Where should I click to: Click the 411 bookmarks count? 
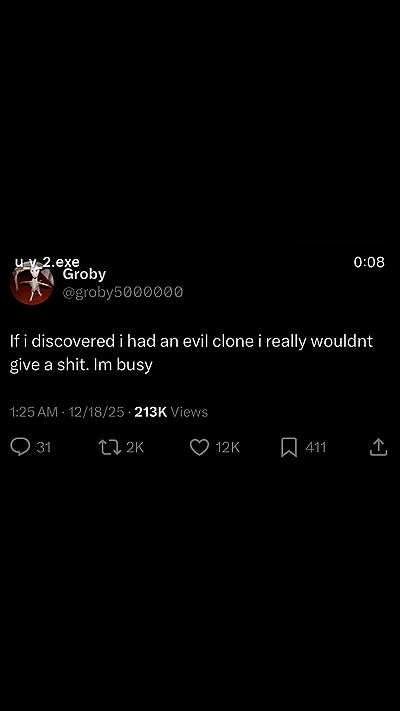coord(316,448)
